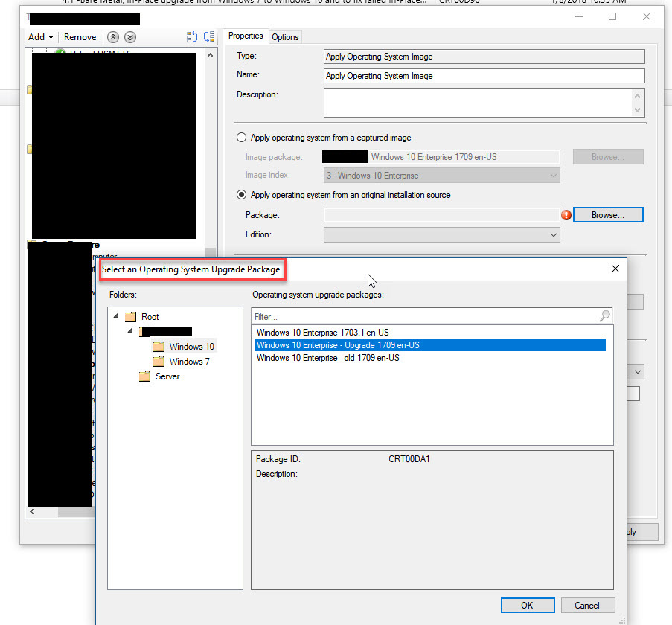Select the Server folder label

coord(167,376)
